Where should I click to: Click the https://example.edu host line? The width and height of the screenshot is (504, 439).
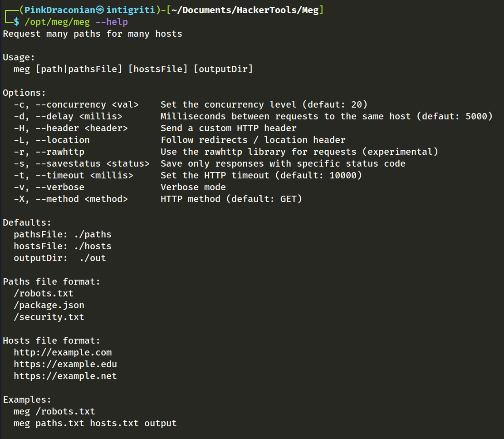tap(65, 364)
